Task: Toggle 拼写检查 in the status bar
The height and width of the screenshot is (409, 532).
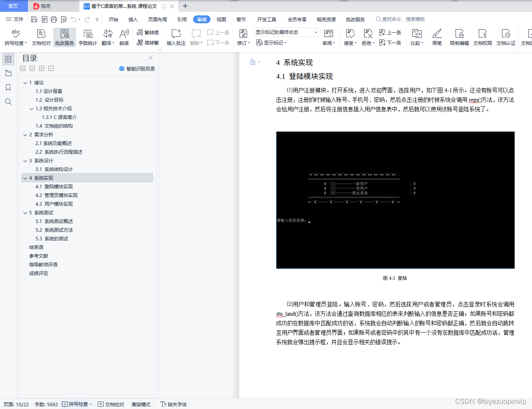Action: pyautogui.click(x=76, y=404)
